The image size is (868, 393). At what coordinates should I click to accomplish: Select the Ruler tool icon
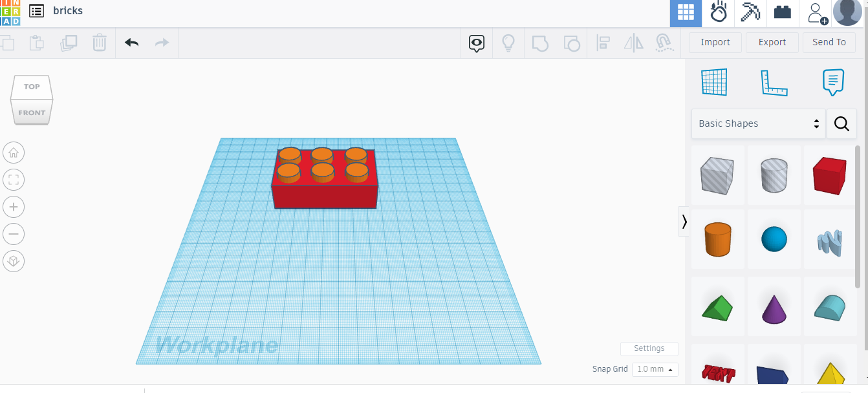coord(774,83)
